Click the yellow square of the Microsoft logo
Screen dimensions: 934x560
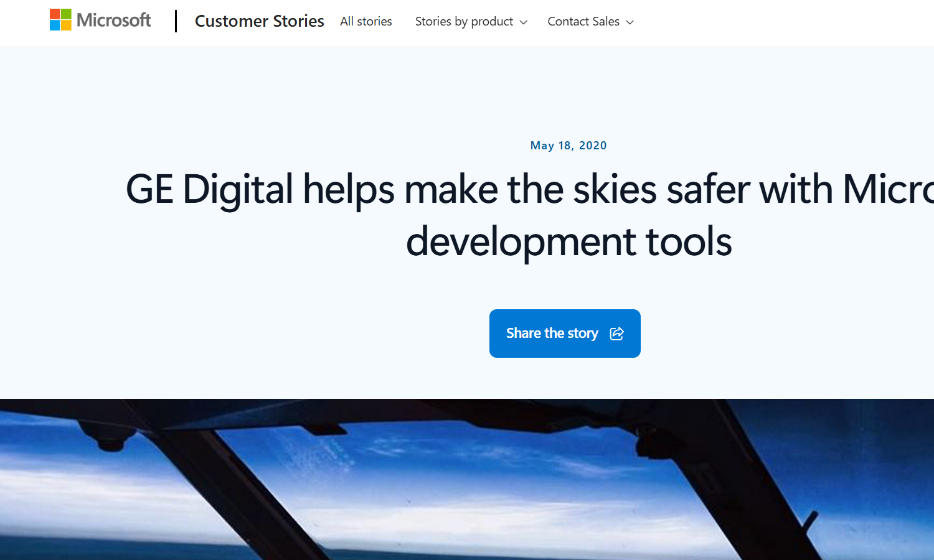(x=66, y=26)
